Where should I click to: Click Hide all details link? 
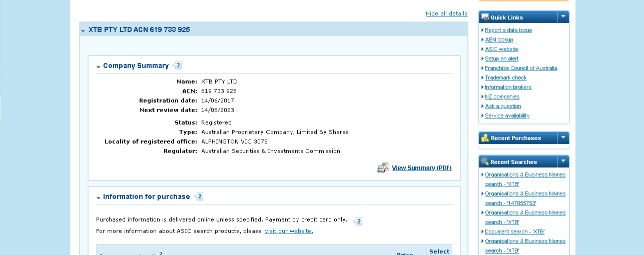pyautogui.click(x=446, y=13)
